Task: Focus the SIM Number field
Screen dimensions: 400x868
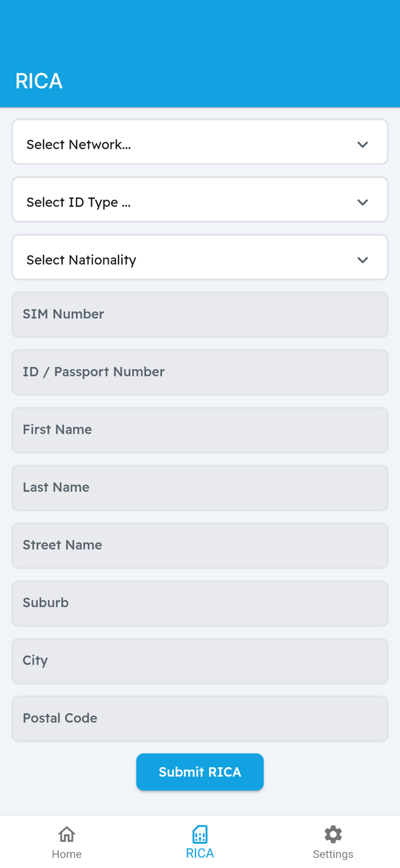Action: (x=200, y=315)
